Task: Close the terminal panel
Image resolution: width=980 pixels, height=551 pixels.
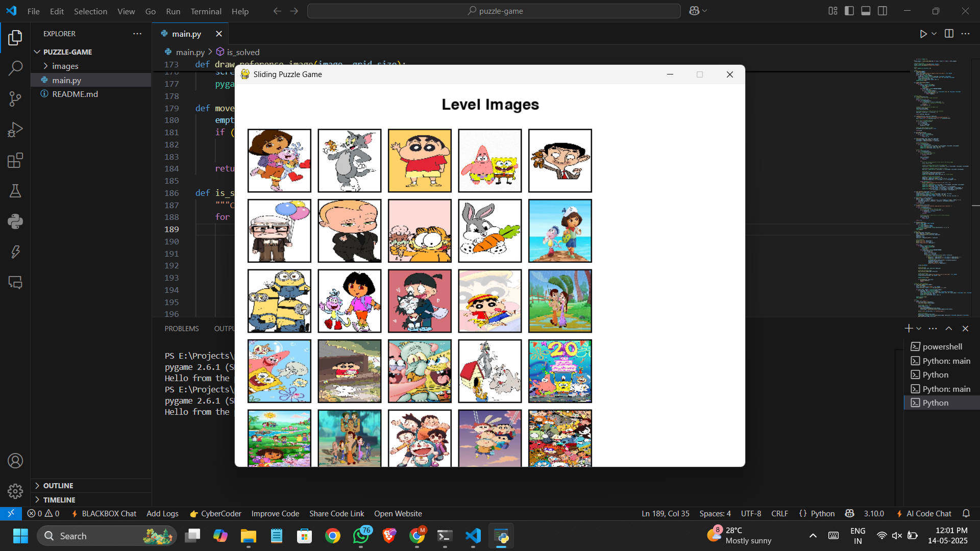Action: pyautogui.click(x=965, y=329)
